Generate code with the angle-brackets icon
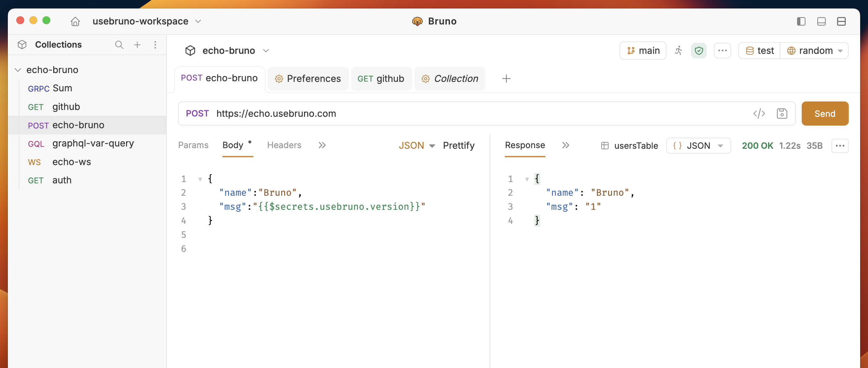Image resolution: width=868 pixels, height=368 pixels. (759, 114)
